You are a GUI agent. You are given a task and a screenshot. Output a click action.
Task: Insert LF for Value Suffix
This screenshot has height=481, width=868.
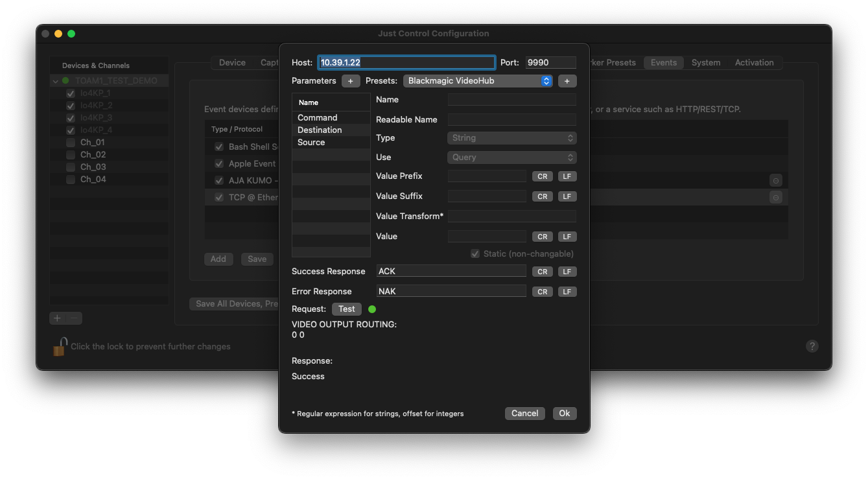[x=567, y=196]
